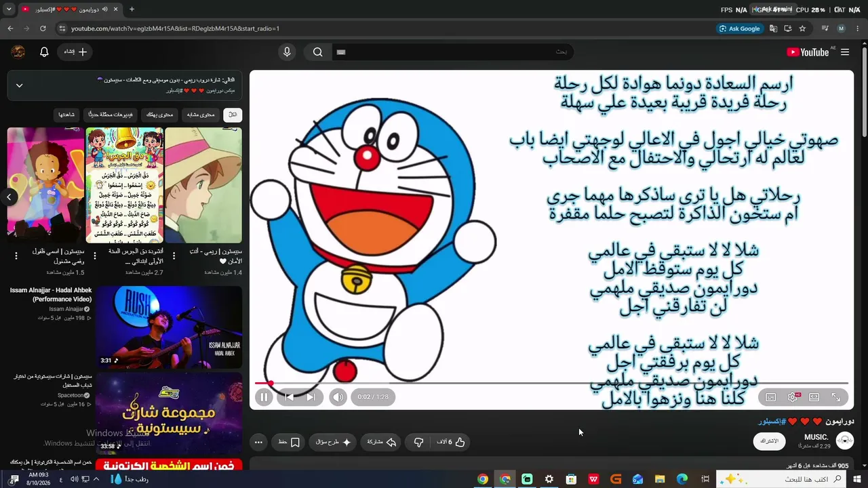Install app icon in address bar
The height and width of the screenshot is (488, 868).
click(787, 28)
